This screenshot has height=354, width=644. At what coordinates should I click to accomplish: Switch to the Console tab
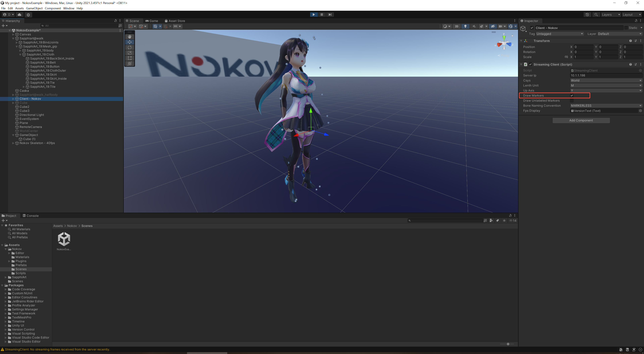[x=31, y=216]
